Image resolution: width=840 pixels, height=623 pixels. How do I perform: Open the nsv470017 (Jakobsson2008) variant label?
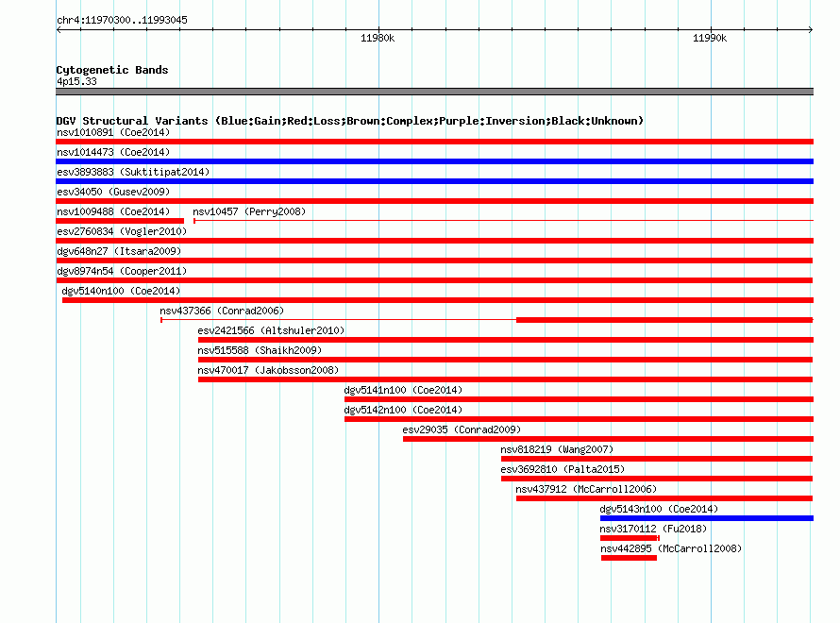pos(268,370)
